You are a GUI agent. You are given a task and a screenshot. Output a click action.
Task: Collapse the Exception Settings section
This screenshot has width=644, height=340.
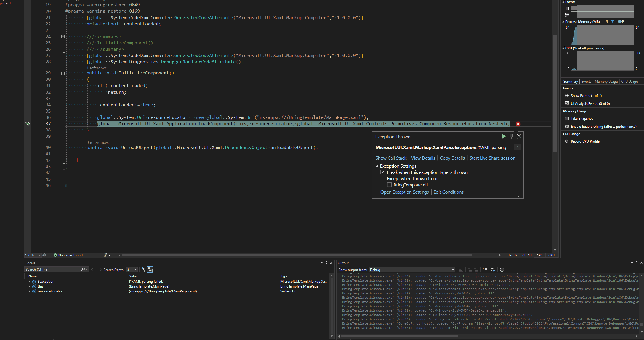377,166
